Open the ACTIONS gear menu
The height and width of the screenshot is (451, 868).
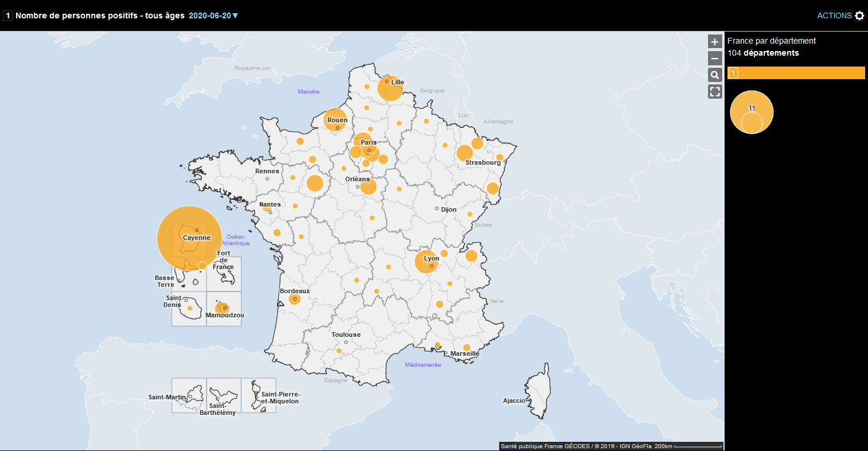tap(859, 15)
